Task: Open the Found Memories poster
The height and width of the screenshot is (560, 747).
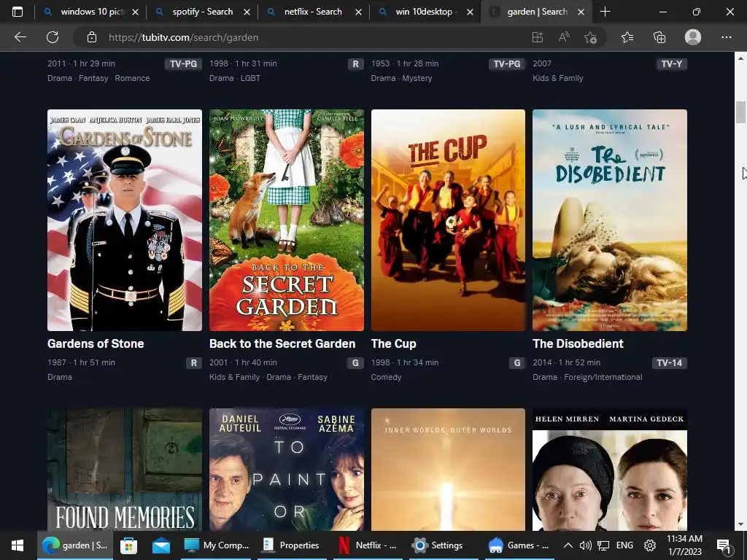Action: click(125, 470)
